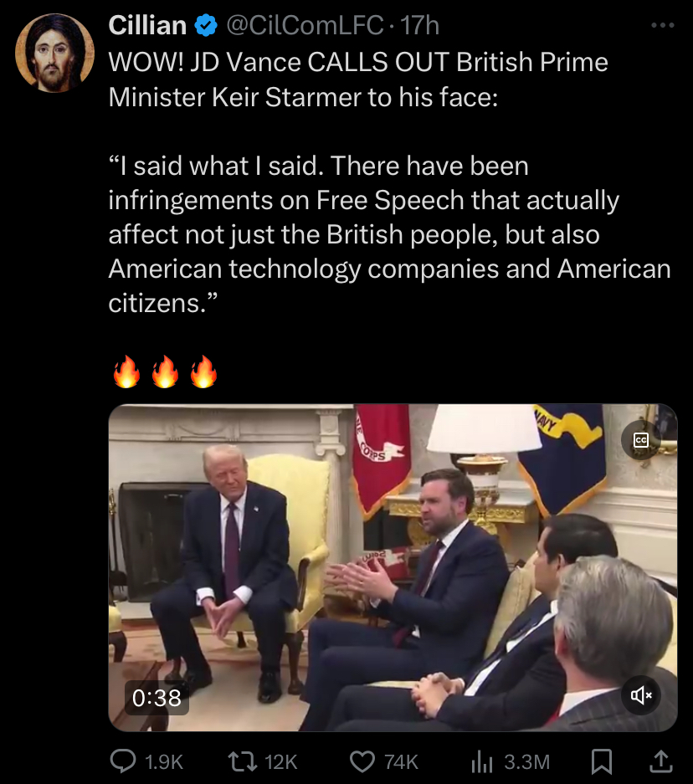Viewport: 693px width, 784px height.
Task: Open the 17h timestamp link
Action: point(420,25)
